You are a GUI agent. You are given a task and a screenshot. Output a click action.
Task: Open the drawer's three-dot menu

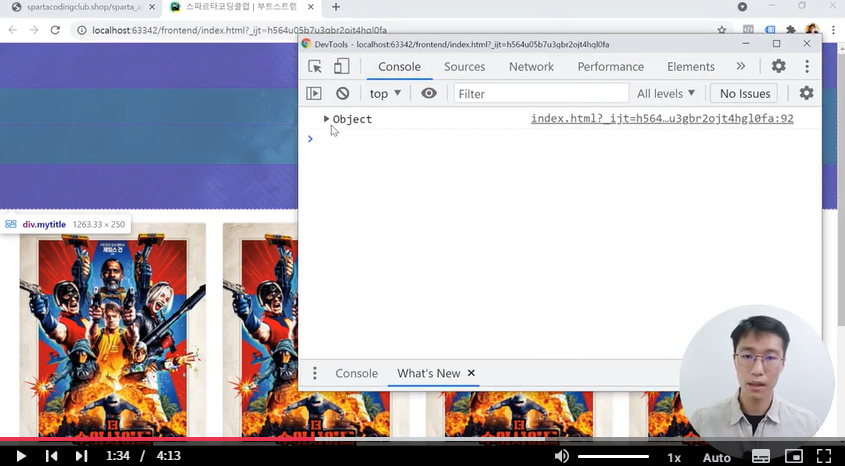tap(315, 373)
